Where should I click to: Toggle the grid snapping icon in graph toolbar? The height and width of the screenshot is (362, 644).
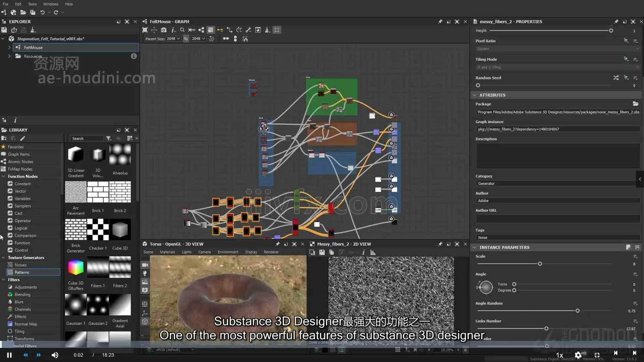tap(277, 30)
